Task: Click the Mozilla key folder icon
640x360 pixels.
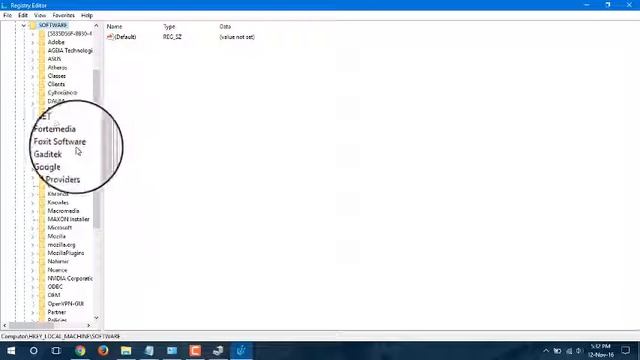Action: 42,236
